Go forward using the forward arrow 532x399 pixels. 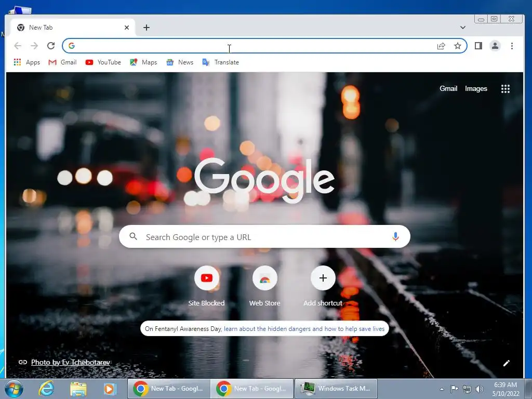point(34,46)
